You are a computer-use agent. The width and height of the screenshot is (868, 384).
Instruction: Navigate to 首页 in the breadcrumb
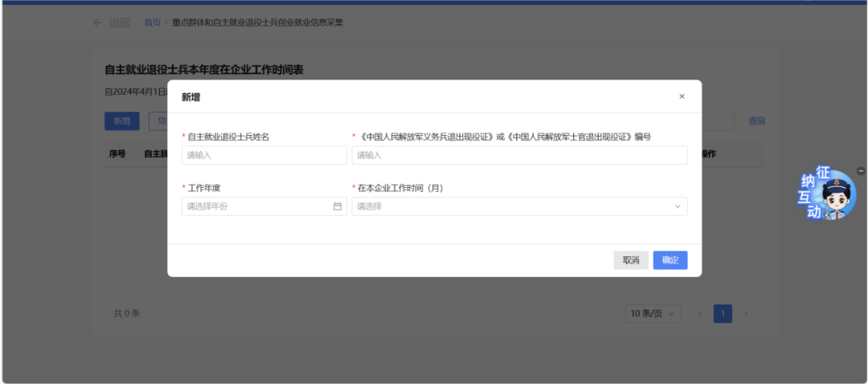(x=152, y=22)
